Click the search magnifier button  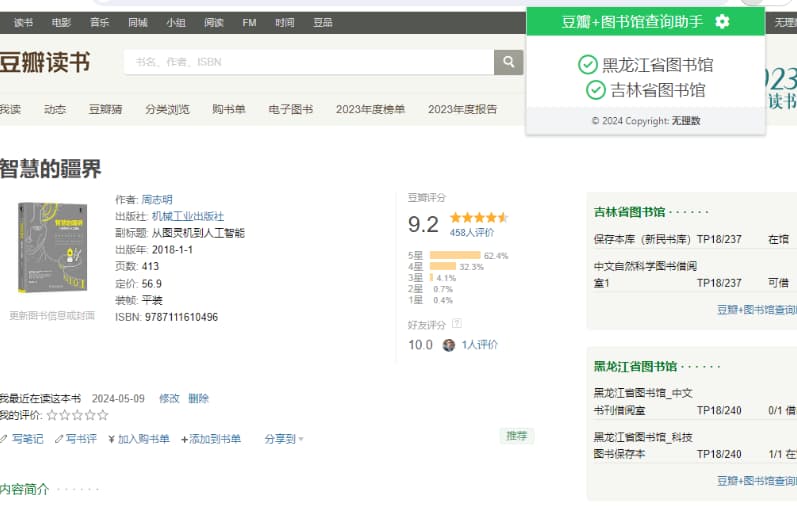509,62
